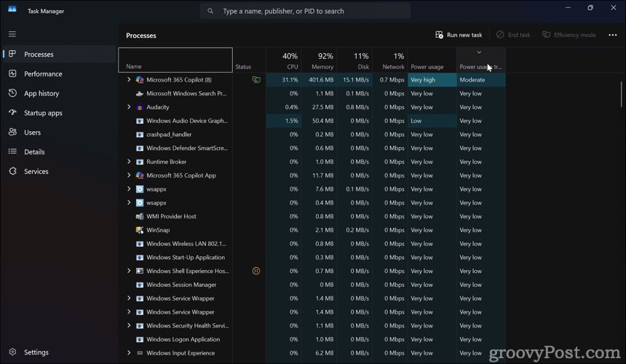This screenshot has width=626, height=364.
Task: Click the 0.7 Mbps network cell
Action: click(390, 80)
